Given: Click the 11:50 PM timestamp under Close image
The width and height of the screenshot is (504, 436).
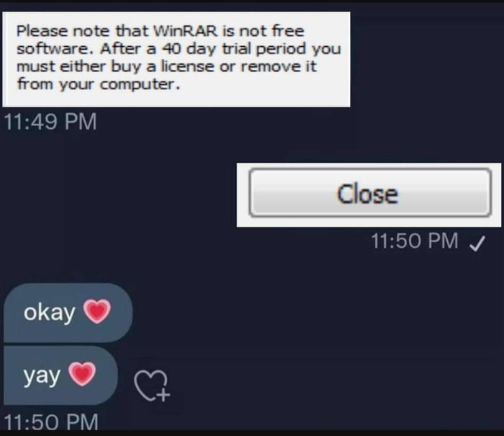Looking at the screenshot, I should coord(415,241).
